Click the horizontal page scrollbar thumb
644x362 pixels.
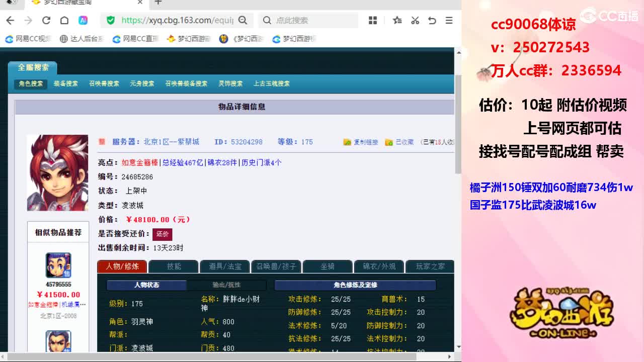click(211, 357)
